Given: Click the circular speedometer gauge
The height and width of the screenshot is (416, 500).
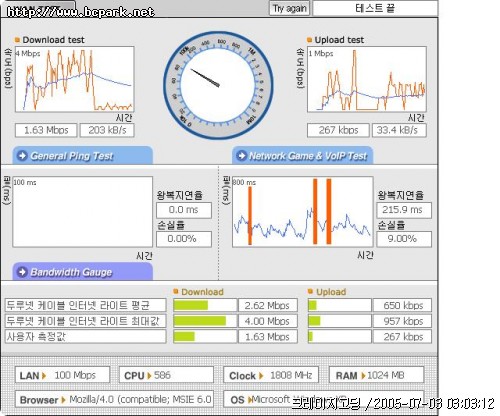Looking at the screenshot, I should point(218,86).
